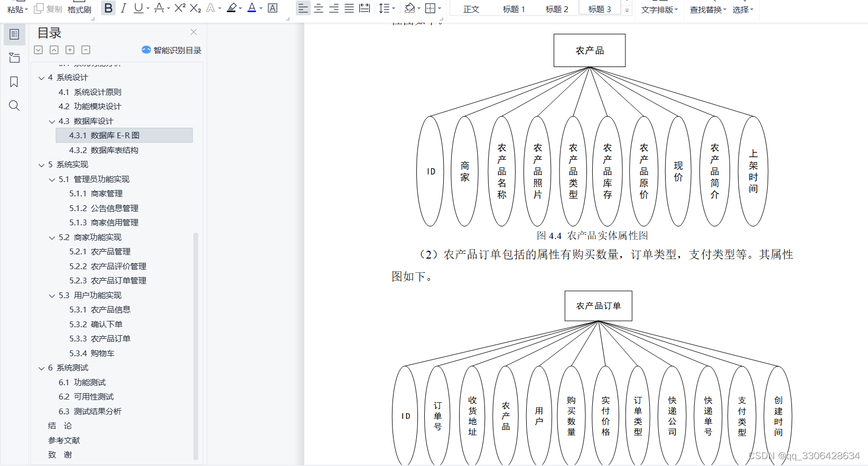
Task: Collapse the 5 系统实现 section
Action: [41, 165]
